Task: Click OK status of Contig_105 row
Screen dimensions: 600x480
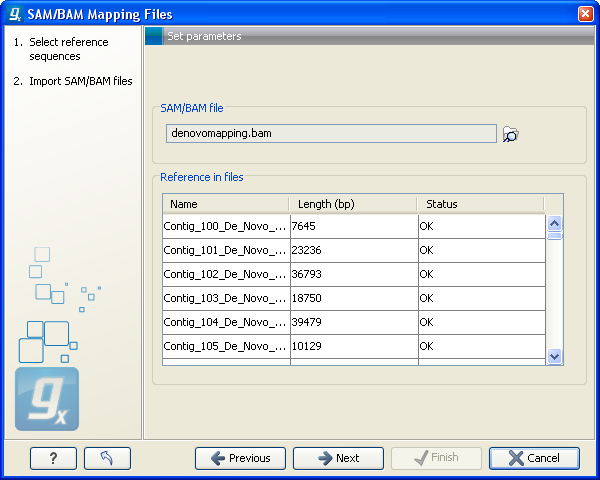Action: tap(426, 346)
